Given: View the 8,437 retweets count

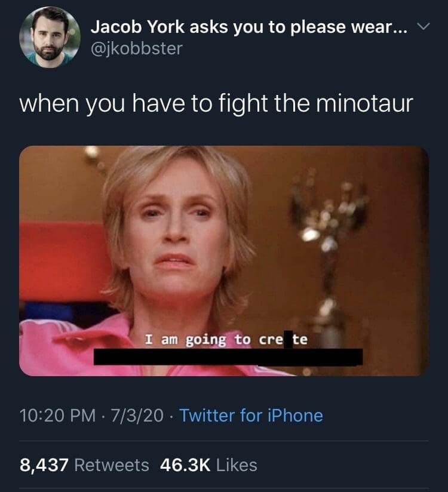Looking at the screenshot, I should tap(44, 465).
